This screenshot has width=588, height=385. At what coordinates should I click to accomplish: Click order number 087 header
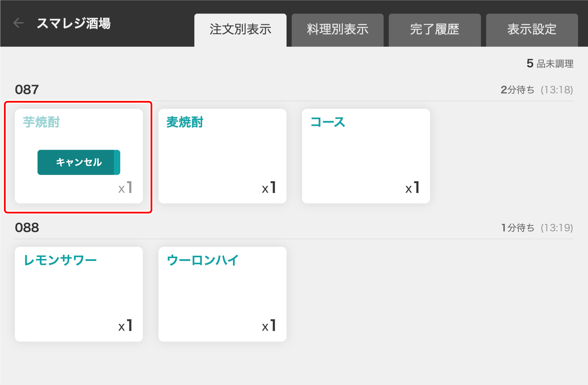pos(27,90)
